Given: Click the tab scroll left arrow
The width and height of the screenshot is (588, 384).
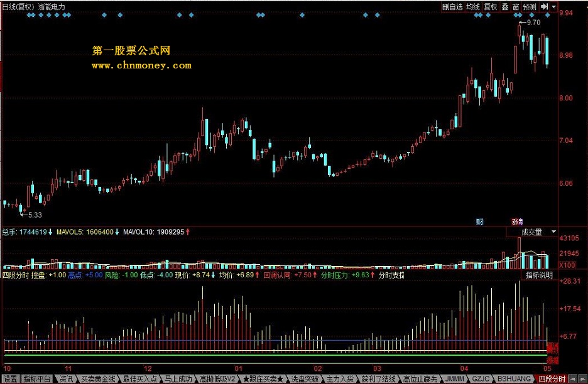Looking at the screenshot, I should [x=574, y=379].
